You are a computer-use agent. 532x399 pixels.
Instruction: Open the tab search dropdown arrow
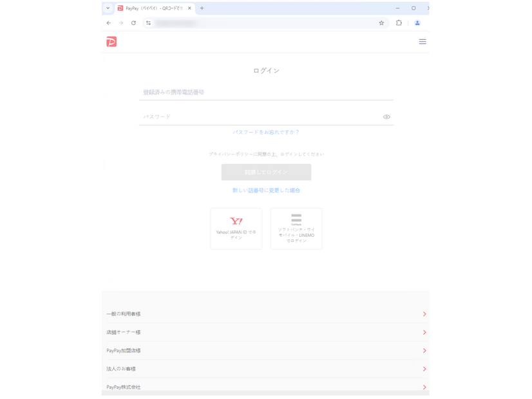108,8
